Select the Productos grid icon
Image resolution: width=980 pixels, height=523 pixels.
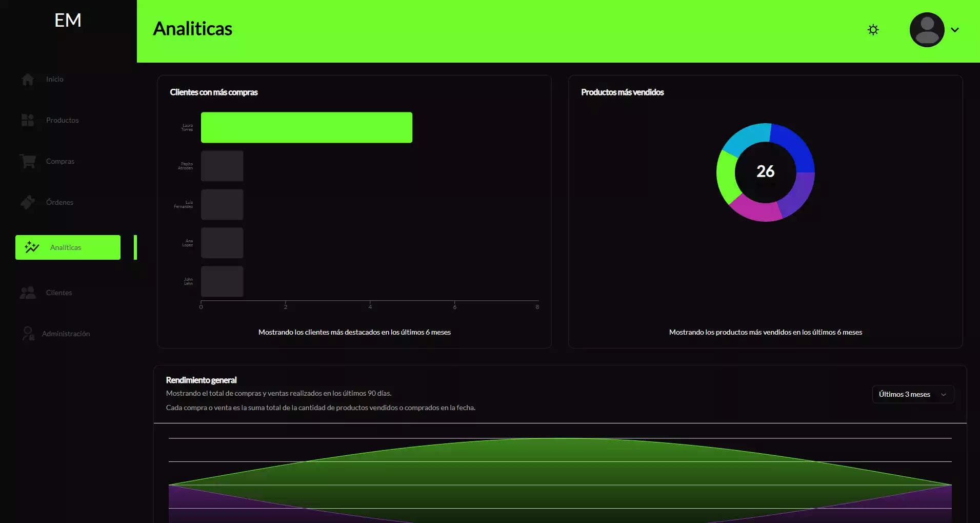pyautogui.click(x=27, y=120)
